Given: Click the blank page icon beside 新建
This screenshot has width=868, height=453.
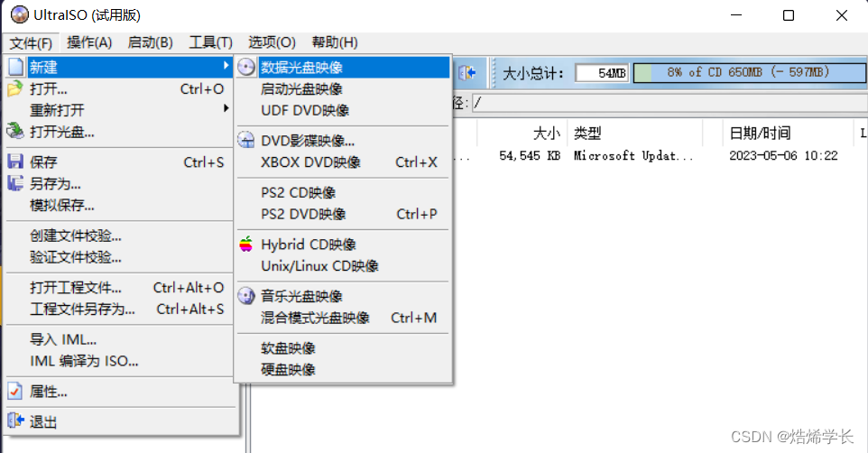Looking at the screenshot, I should [x=16, y=67].
